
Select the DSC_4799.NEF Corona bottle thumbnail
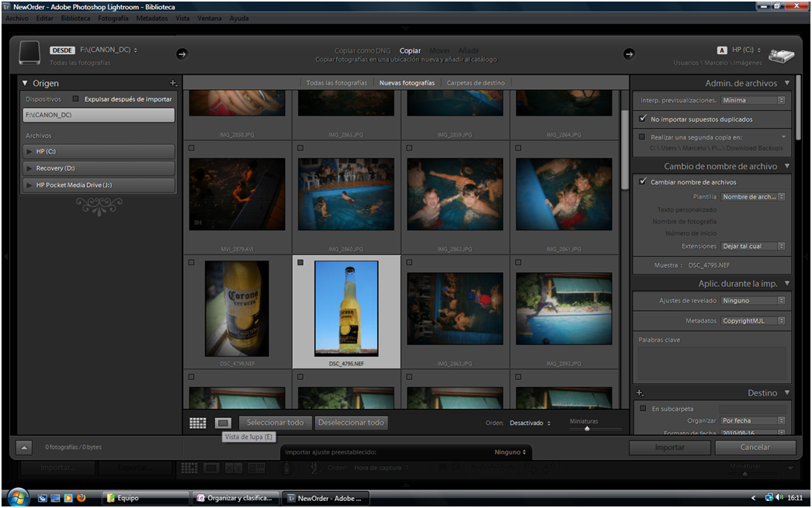coord(237,309)
